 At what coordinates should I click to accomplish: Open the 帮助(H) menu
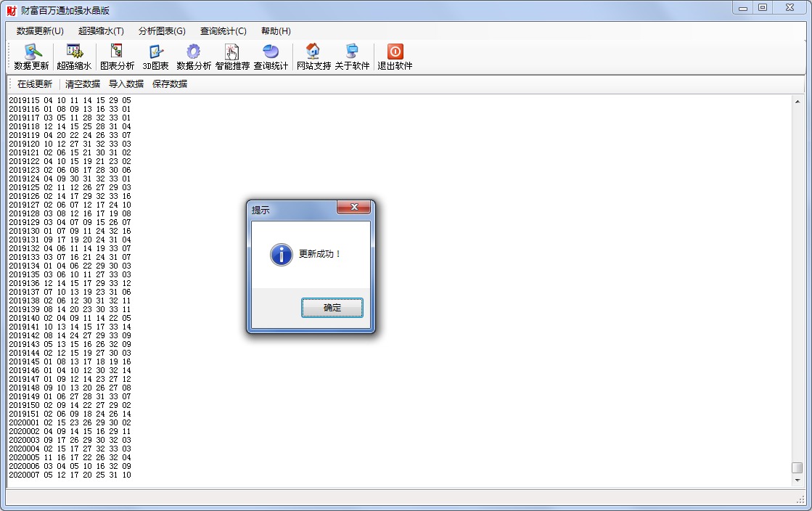point(276,31)
